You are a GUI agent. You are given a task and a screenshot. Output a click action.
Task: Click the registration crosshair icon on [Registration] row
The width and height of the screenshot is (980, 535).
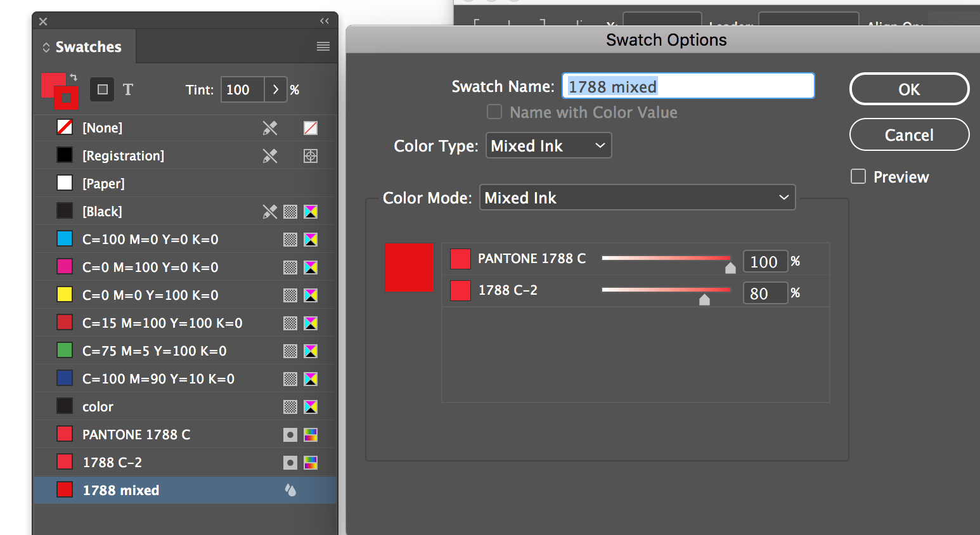pos(310,155)
